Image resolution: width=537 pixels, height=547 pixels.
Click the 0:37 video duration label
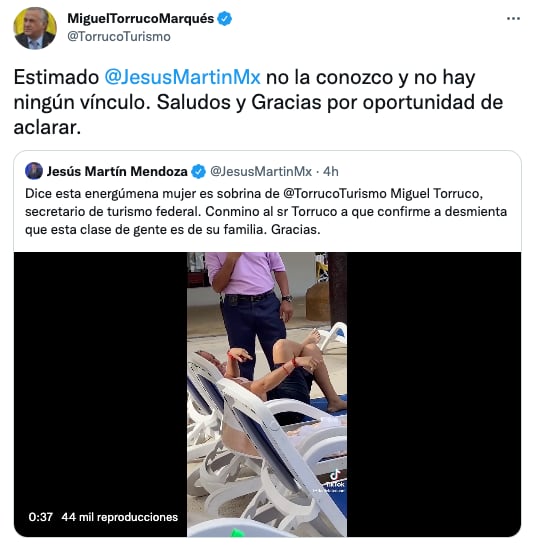(x=41, y=517)
